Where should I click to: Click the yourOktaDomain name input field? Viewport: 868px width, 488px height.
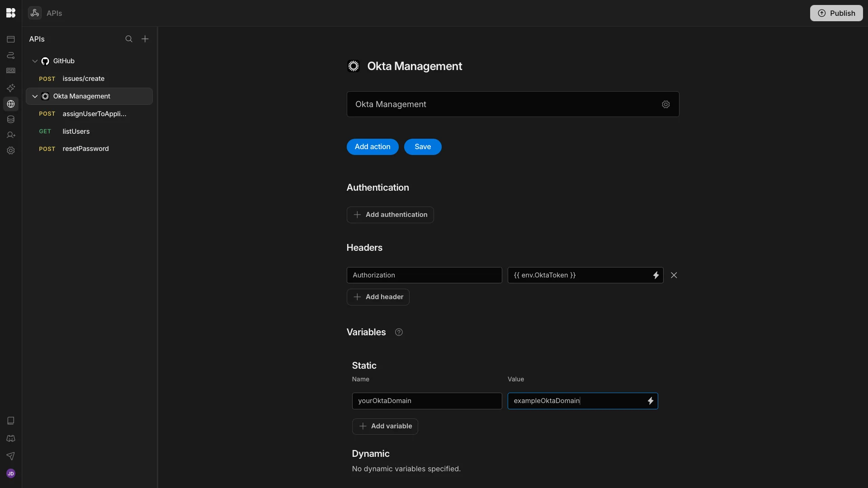coord(426,401)
